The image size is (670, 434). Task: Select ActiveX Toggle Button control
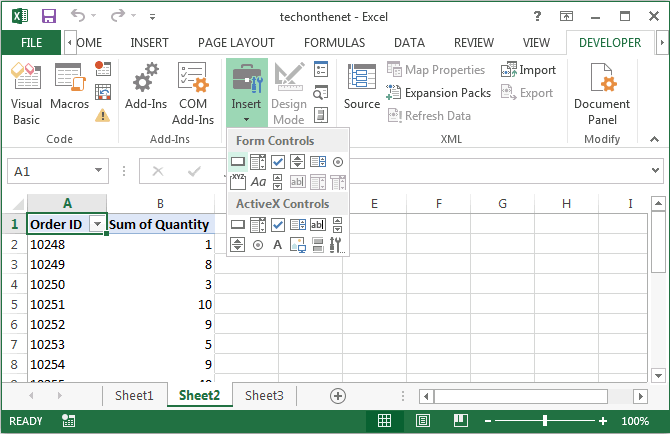(317, 245)
